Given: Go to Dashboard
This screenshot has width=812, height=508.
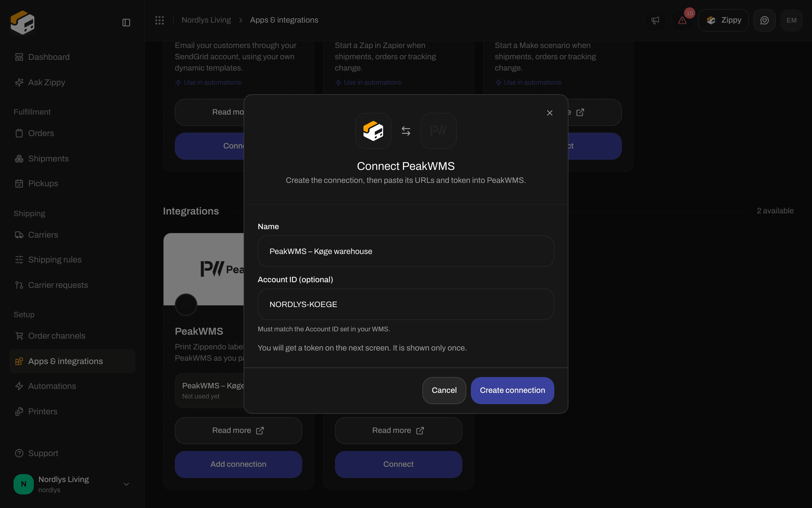Looking at the screenshot, I should click(x=72, y=57).
